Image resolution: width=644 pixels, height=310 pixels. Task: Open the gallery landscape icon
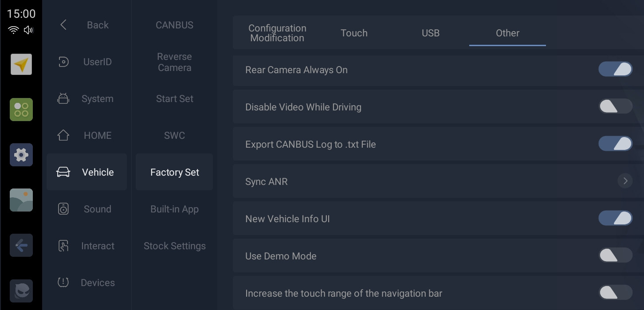tap(21, 200)
